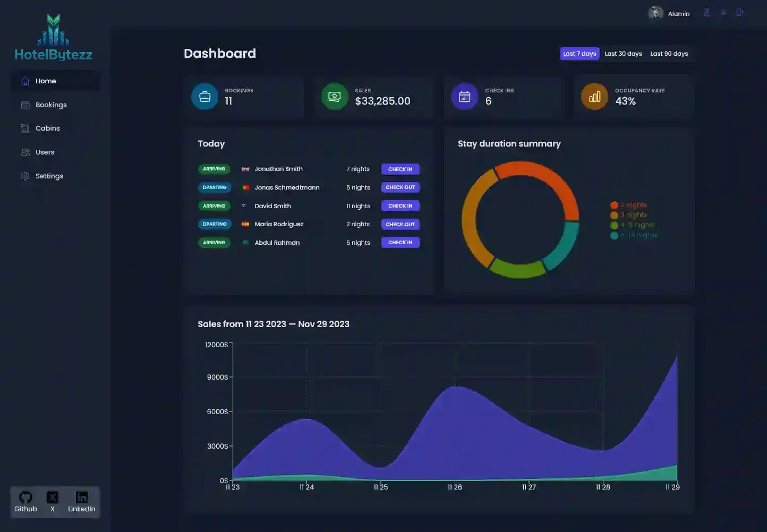Select the Last 7 days filter
The image size is (767, 532).
[579, 54]
